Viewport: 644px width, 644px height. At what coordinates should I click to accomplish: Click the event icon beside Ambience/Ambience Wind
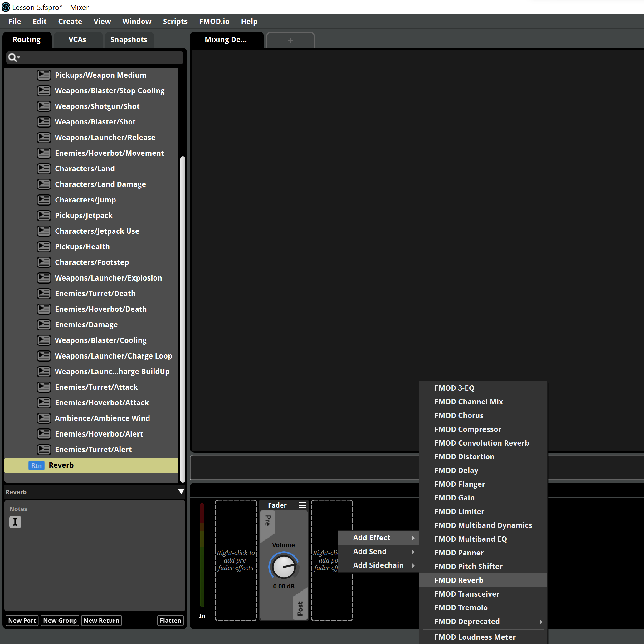pyautogui.click(x=44, y=418)
